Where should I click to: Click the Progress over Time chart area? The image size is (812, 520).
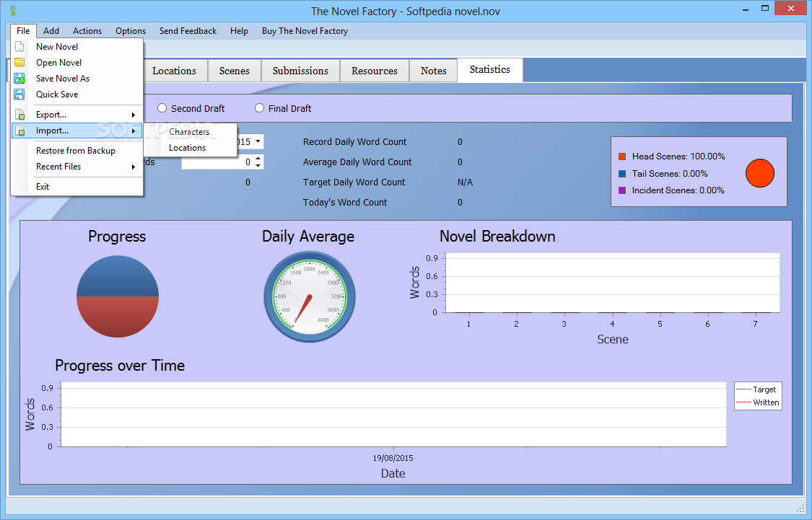click(393, 415)
